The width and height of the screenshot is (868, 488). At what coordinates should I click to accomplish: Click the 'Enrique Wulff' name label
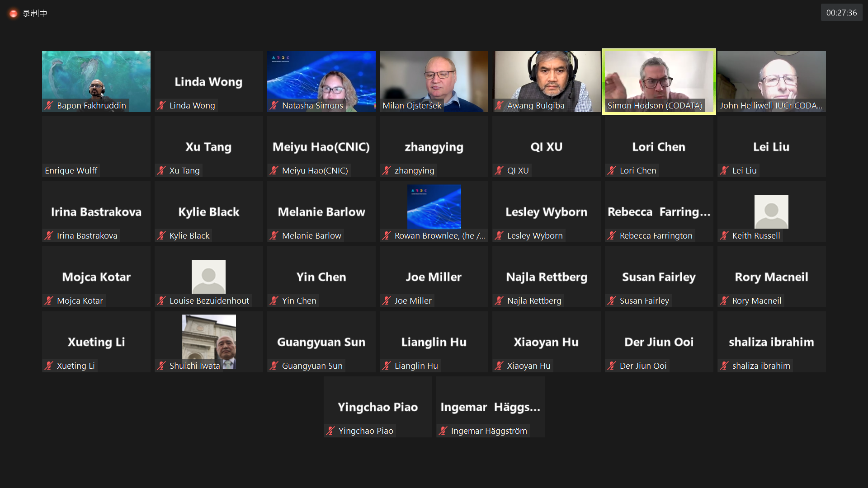(x=71, y=170)
